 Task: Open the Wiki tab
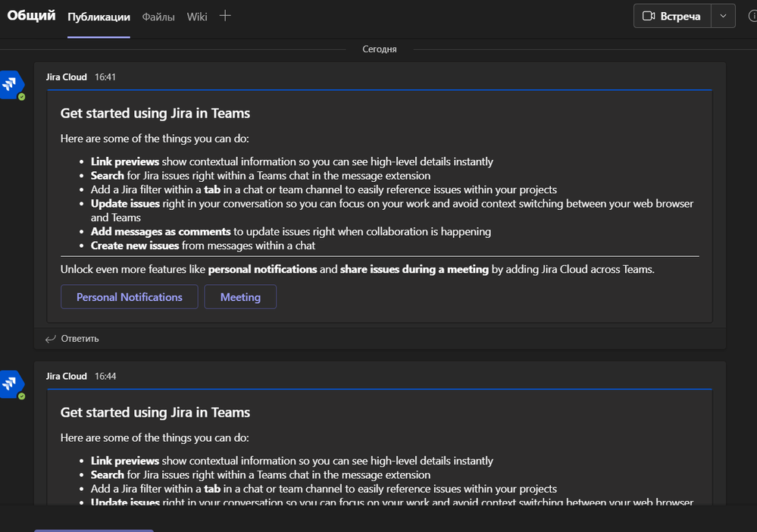[197, 17]
